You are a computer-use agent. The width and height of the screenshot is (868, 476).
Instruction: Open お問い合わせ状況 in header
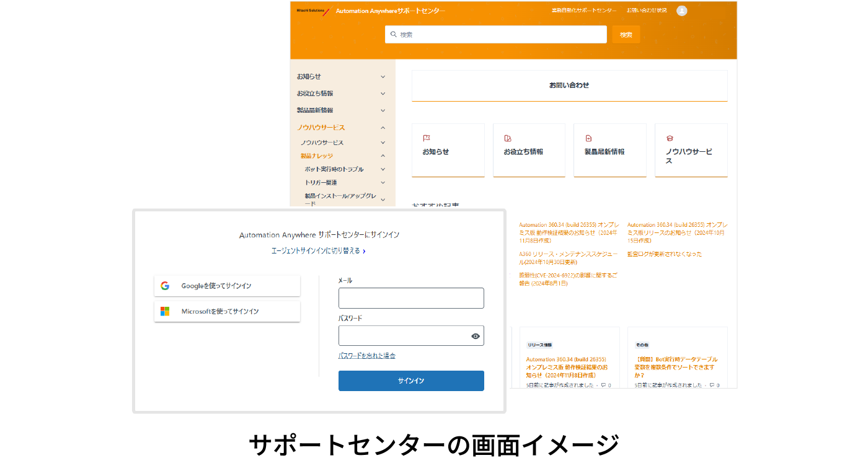[x=647, y=11]
